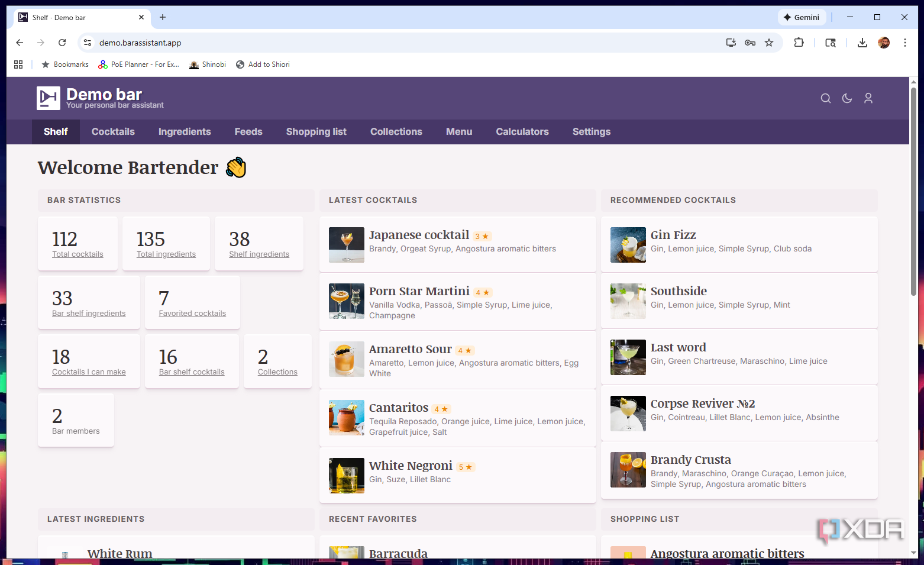Open the Japanese cocktail thumbnail

tap(347, 245)
